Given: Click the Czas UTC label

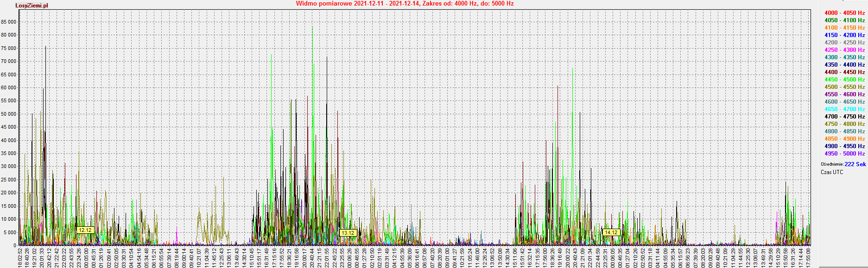Looking at the screenshot, I should [x=832, y=172].
